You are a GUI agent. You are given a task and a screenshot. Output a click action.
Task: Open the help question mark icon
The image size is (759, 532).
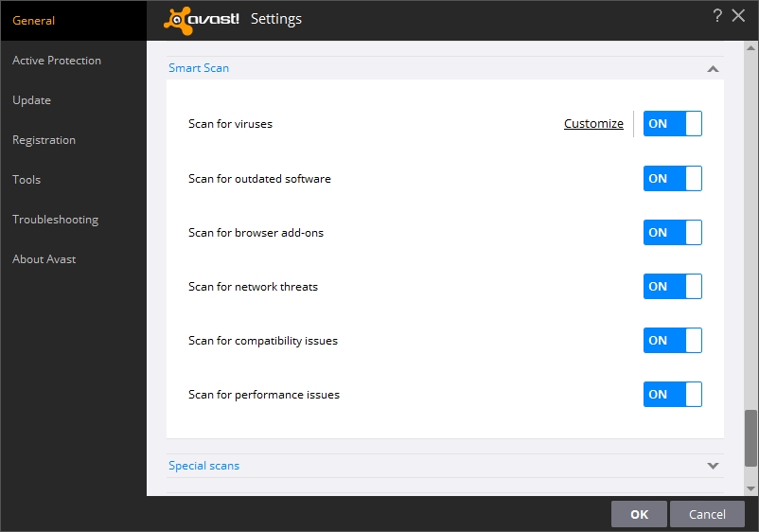pos(717,15)
